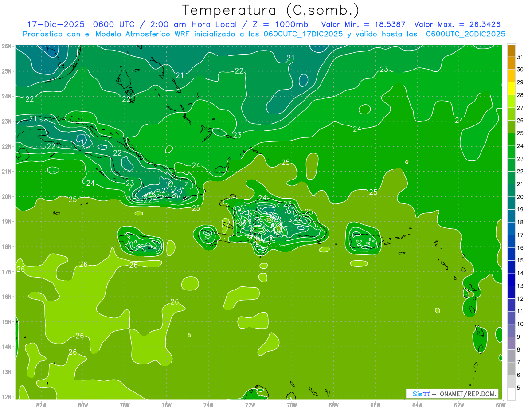The image size is (532, 411).
Task: Pick the white colorbar swatch below 5
Action: pos(511,394)
